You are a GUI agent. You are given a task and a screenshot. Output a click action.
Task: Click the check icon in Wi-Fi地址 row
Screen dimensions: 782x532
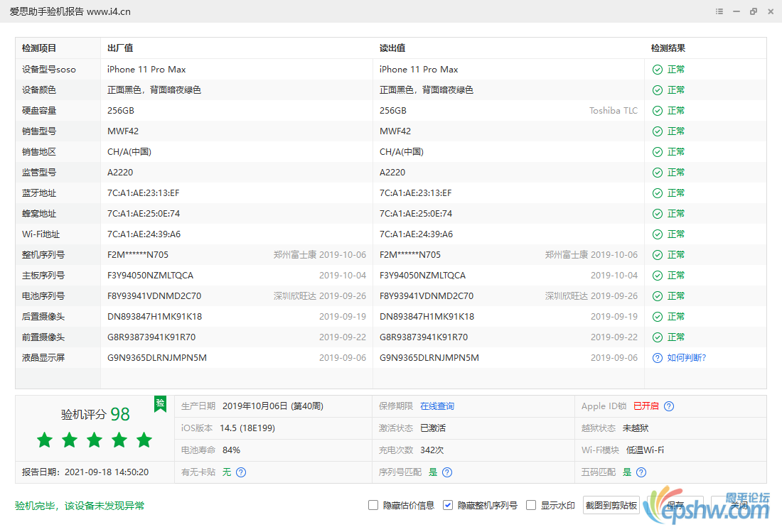point(658,234)
